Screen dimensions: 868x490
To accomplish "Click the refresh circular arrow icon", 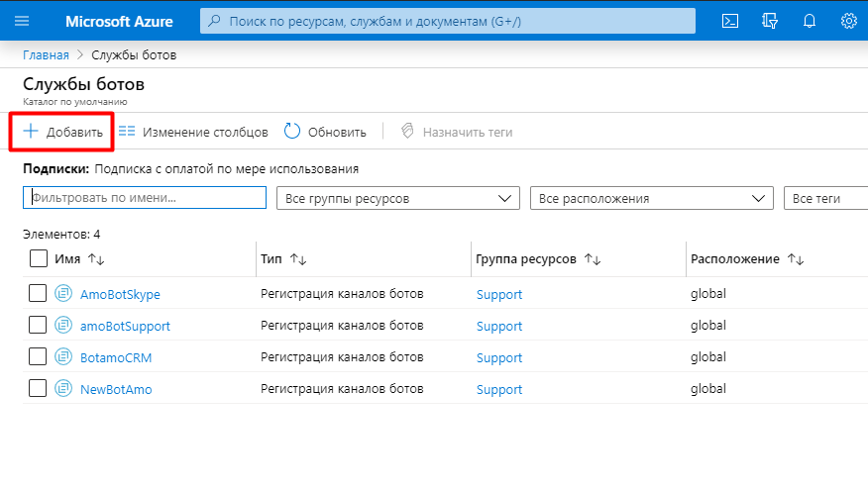I will (291, 131).
